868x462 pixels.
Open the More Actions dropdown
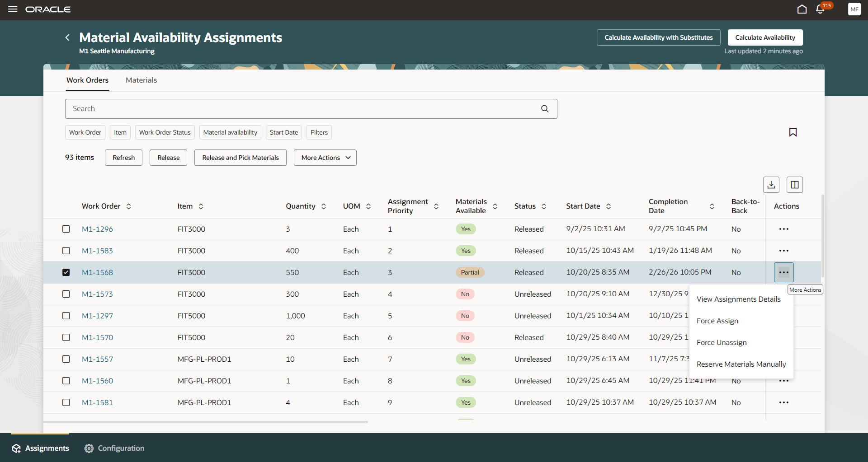coord(325,157)
